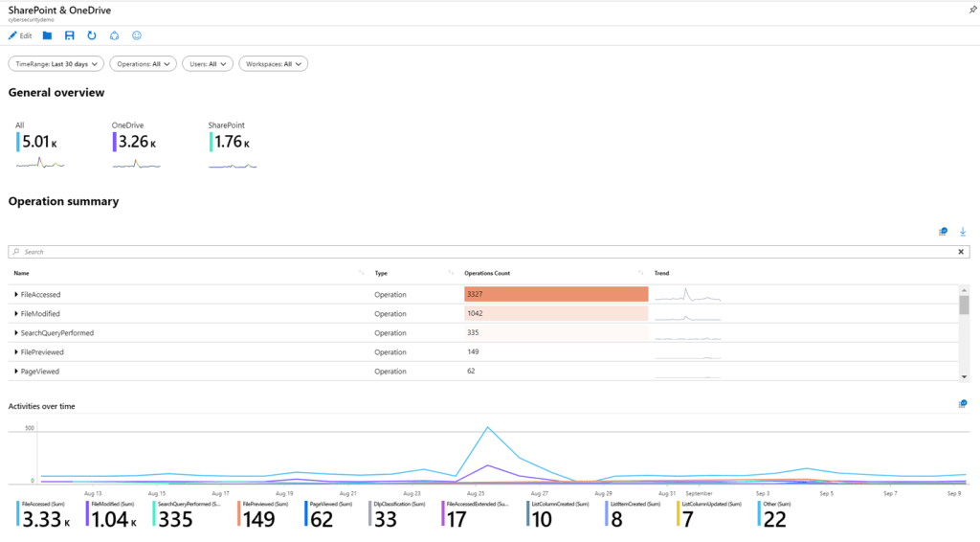Open log query for Operation summary
Image resolution: width=980 pixels, height=542 pixels.
pos(943,232)
